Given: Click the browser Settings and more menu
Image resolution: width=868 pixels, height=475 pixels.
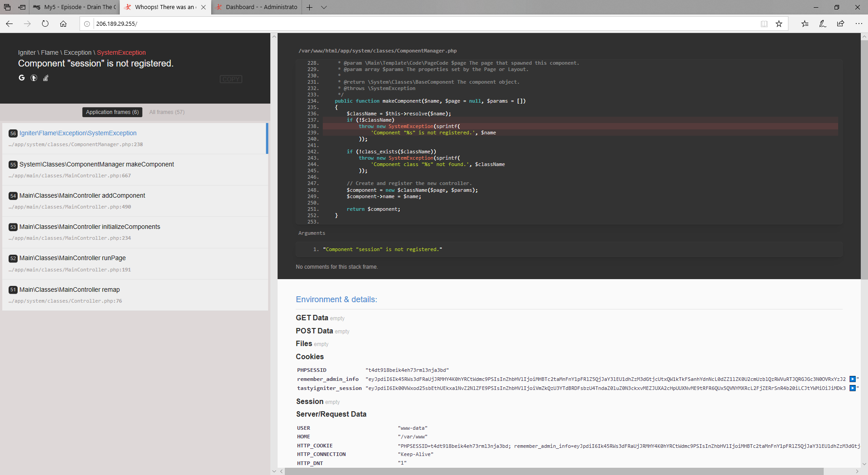Looking at the screenshot, I should pos(859,24).
